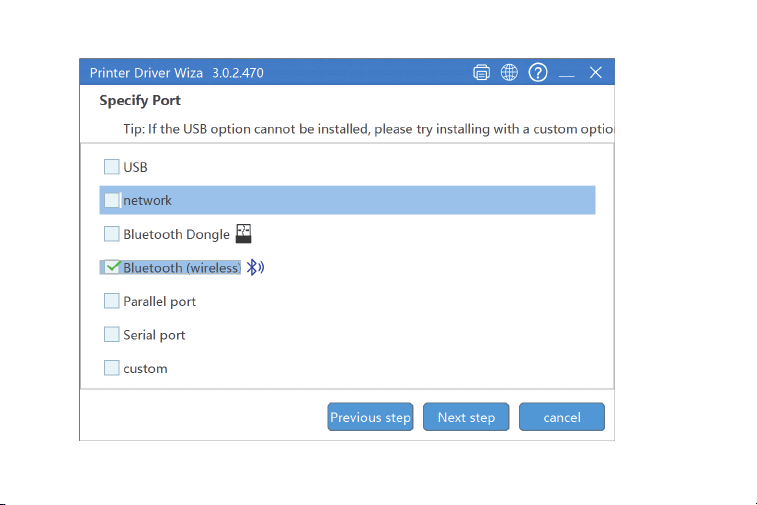Open the help question mark icon

(538, 72)
